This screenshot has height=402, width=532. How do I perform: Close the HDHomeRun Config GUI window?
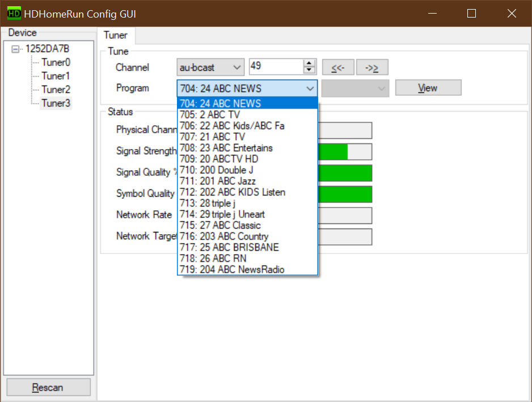(512, 14)
